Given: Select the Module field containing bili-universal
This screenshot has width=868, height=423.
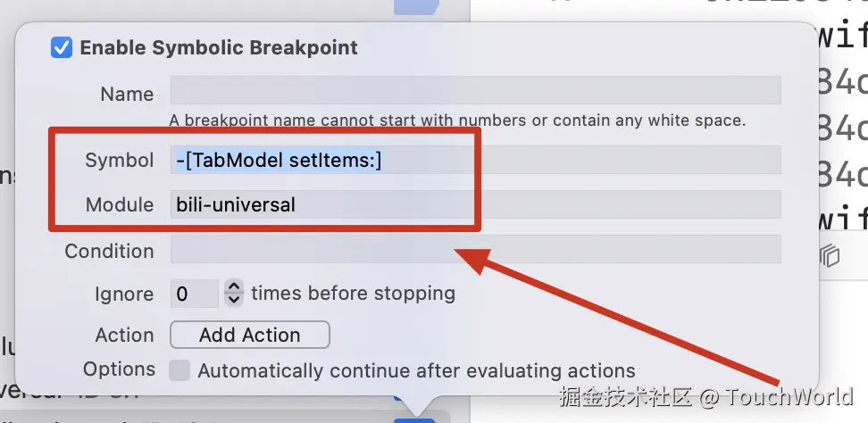Looking at the screenshot, I should point(475,204).
